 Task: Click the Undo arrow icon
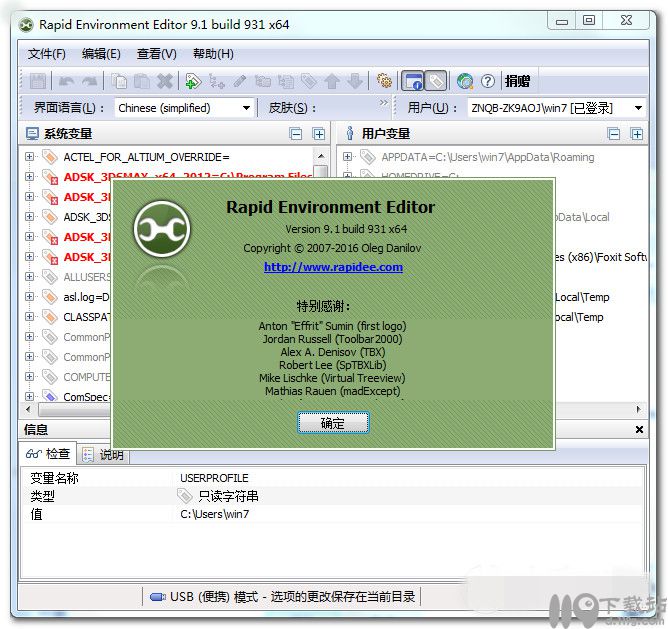[x=66, y=81]
